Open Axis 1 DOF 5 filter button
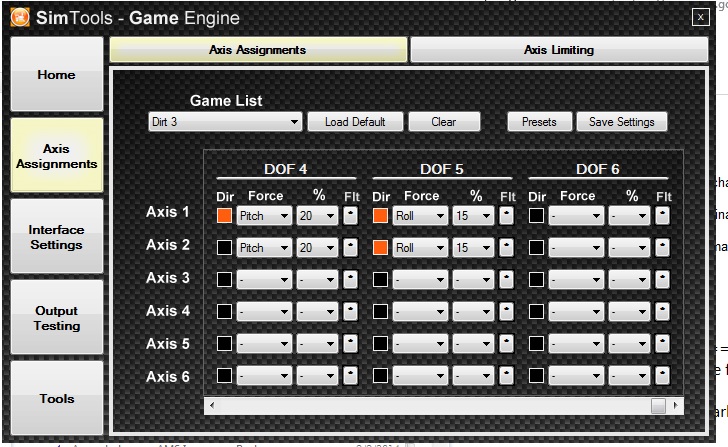728x447 pixels. point(507,216)
